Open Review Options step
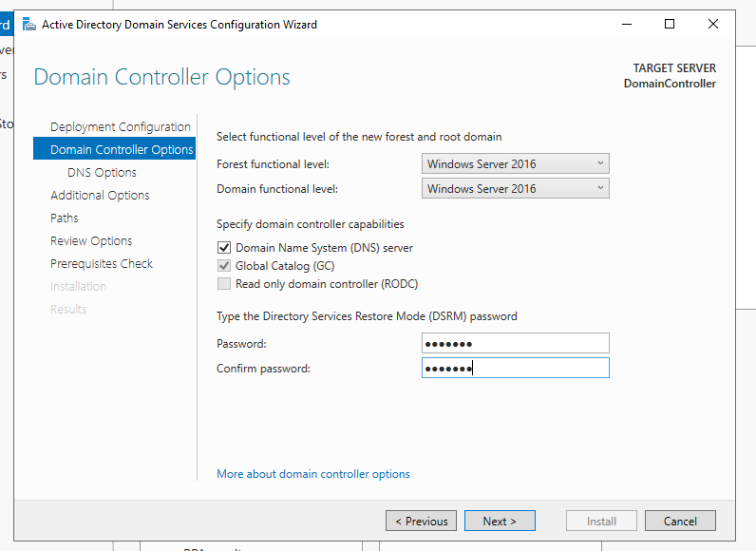 coord(91,241)
